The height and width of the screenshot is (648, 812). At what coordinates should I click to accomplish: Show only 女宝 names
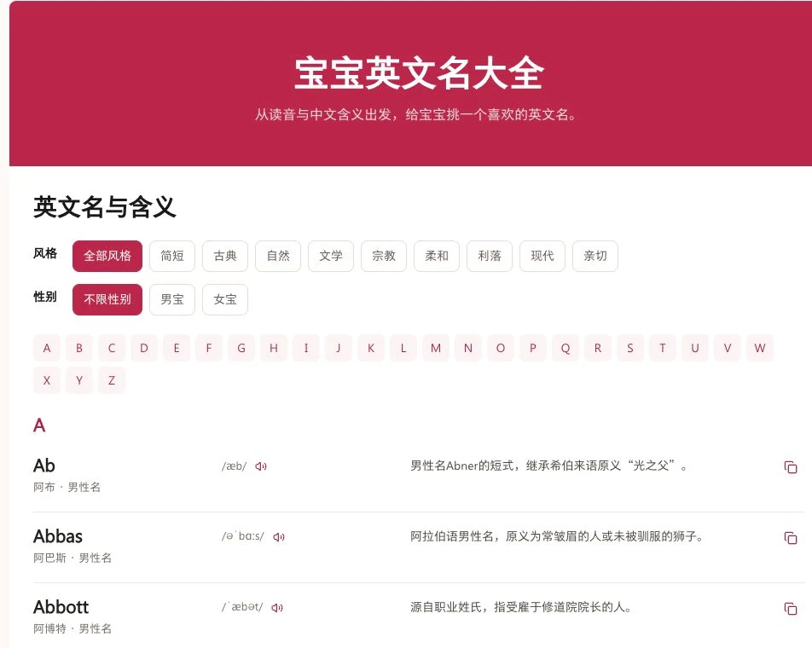(225, 299)
